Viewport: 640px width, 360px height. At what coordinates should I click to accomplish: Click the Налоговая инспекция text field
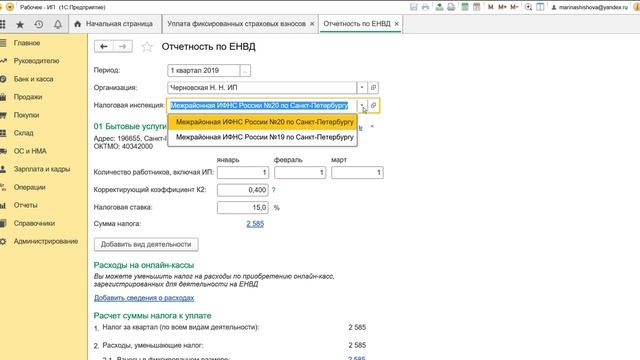tap(262, 105)
